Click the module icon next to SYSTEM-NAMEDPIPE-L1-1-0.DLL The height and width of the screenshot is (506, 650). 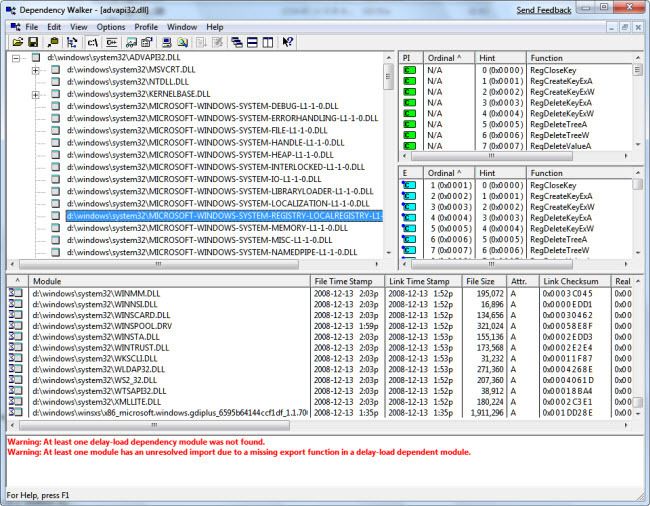click(x=56, y=252)
